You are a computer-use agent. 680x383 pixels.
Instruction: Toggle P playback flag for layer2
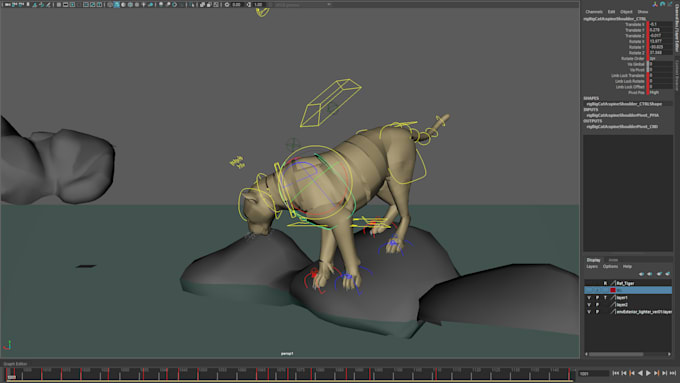[x=597, y=304]
